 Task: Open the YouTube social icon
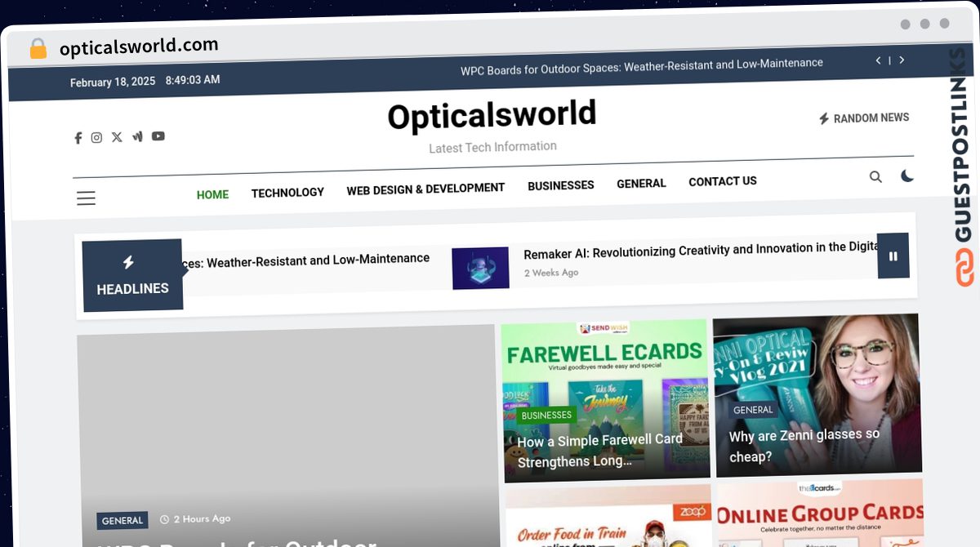tap(158, 136)
